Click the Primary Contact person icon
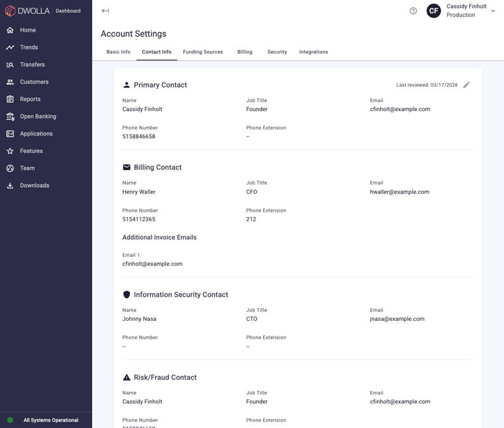The width and height of the screenshot is (504, 428). (127, 85)
